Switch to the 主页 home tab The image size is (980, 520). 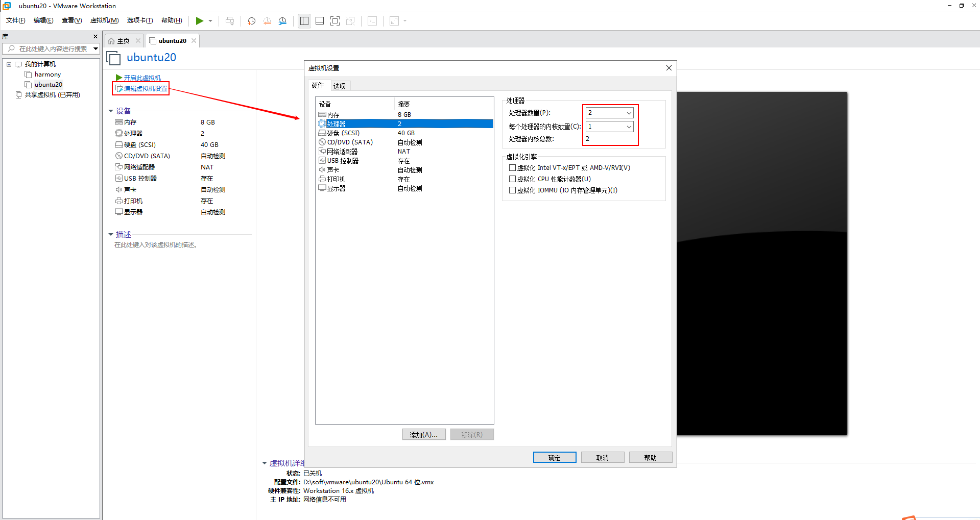(124, 41)
